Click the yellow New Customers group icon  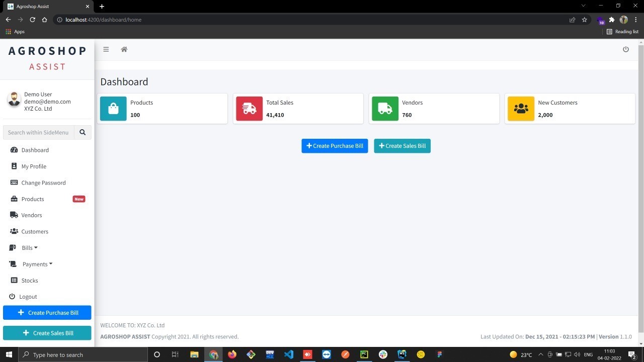(x=521, y=109)
